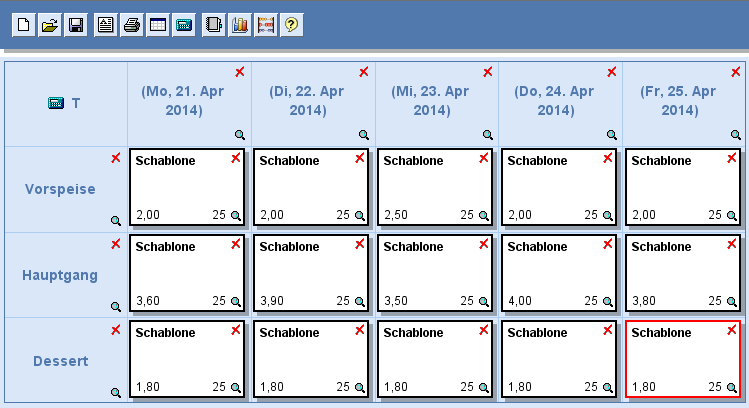The width and height of the screenshot is (749, 408).
Task: Delete Tuesday's Dessert Schablone card
Action: click(x=360, y=330)
